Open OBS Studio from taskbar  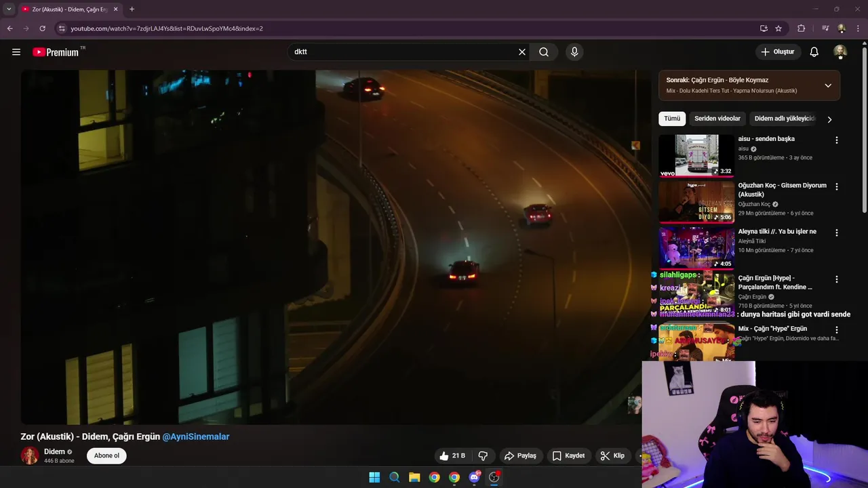coord(494,477)
